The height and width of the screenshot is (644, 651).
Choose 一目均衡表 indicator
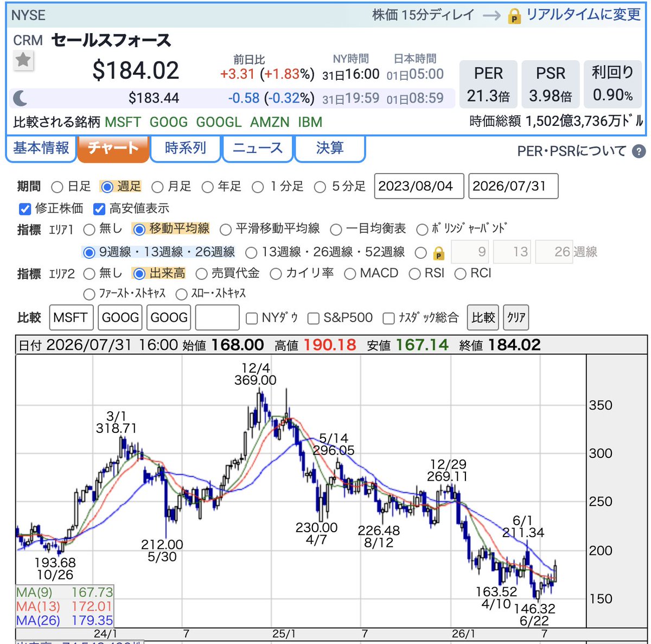click(336, 229)
